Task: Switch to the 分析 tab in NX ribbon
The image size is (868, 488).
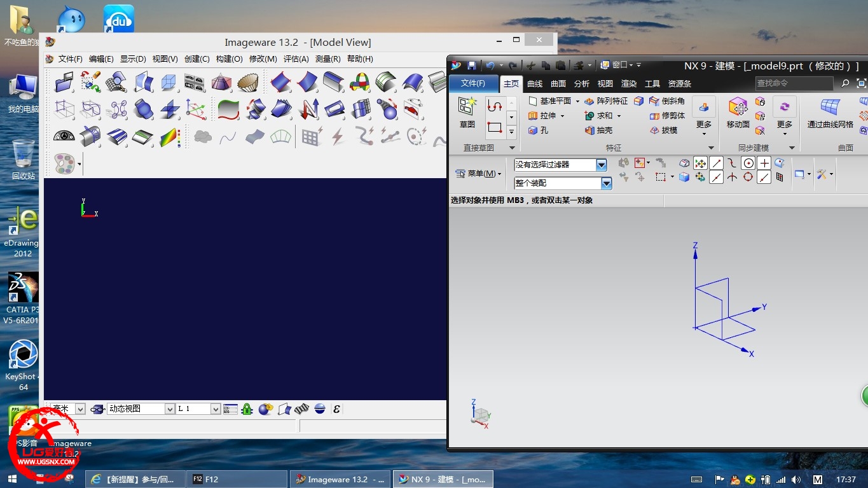Action: pos(582,84)
